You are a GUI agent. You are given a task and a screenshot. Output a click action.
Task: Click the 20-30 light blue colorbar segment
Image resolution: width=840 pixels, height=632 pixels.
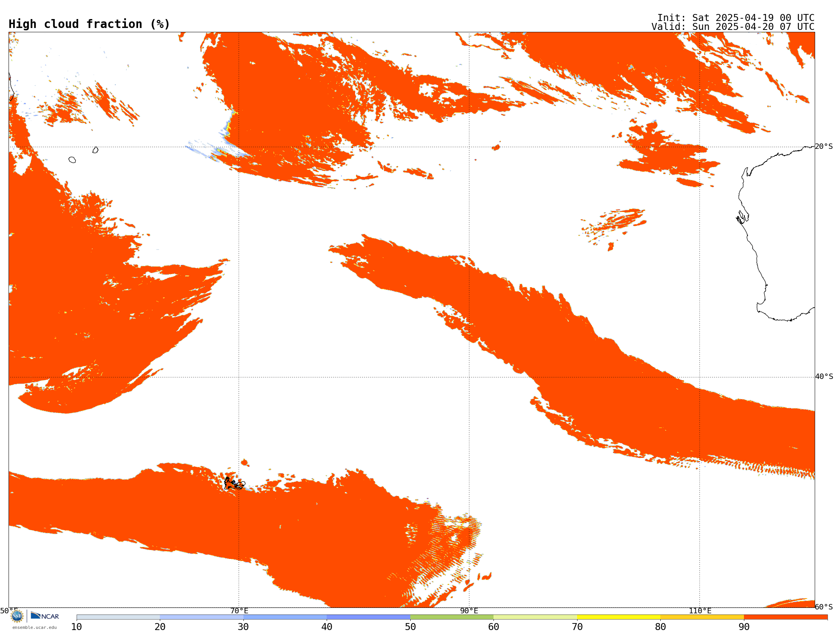202,617
